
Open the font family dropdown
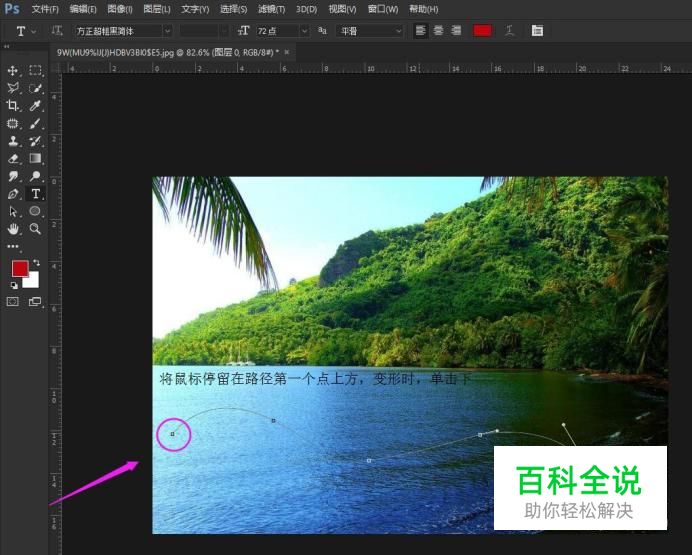(x=168, y=31)
